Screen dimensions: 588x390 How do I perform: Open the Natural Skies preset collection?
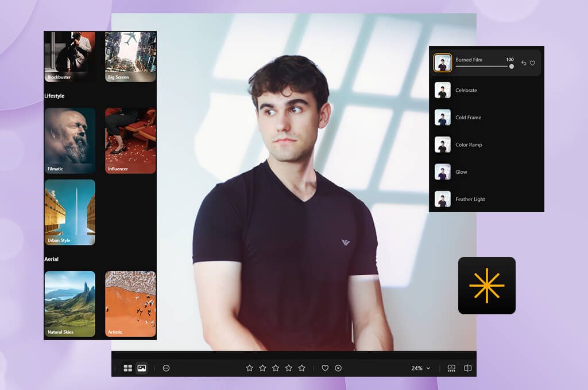pyautogui.click(x=69, y=304)
